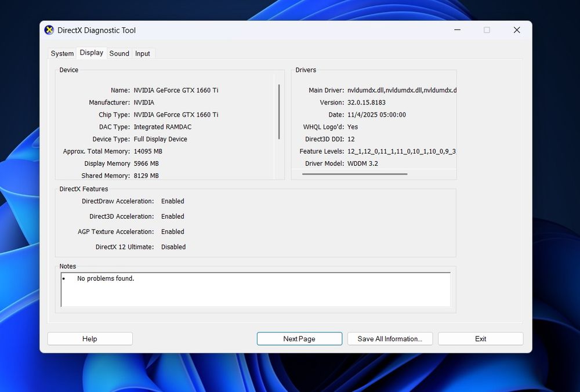Click the 14095 MB total memory value
This screenshot has width=580, height=392.
pos(148,151)
